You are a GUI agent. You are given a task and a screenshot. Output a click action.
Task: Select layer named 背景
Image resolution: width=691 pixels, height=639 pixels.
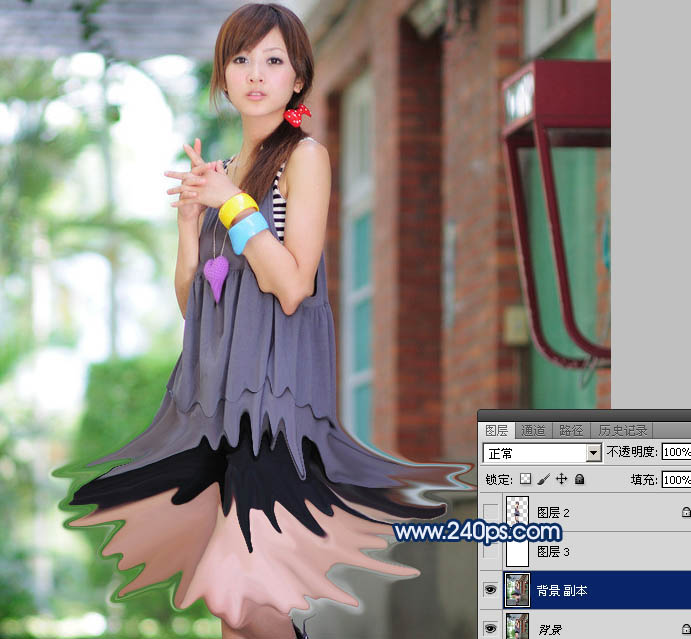click(549, 630)
